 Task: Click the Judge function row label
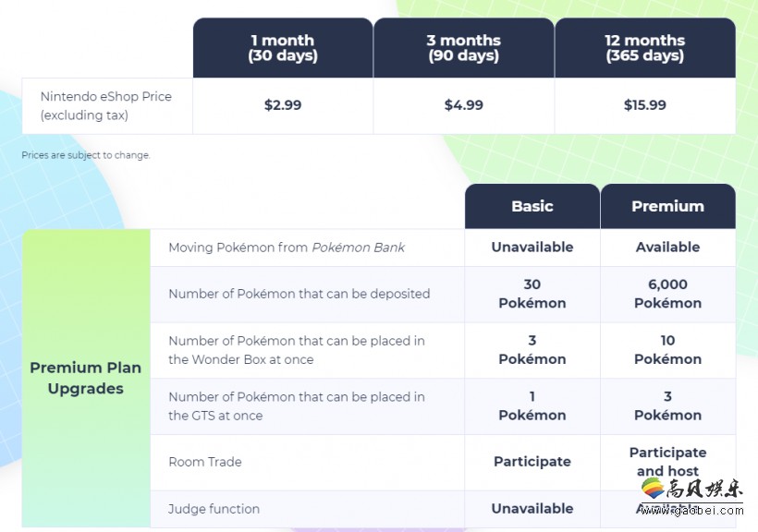point(214,509)
